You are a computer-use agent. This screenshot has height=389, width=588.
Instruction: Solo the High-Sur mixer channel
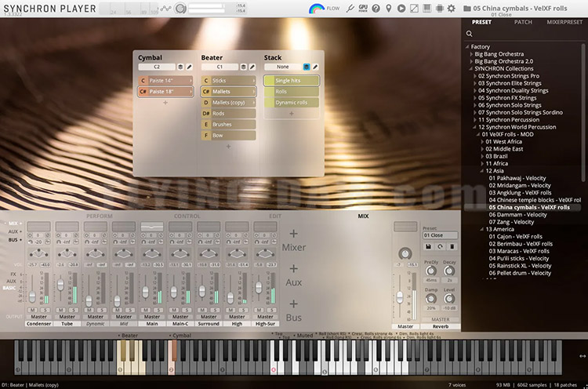click(x=271, y=310)
